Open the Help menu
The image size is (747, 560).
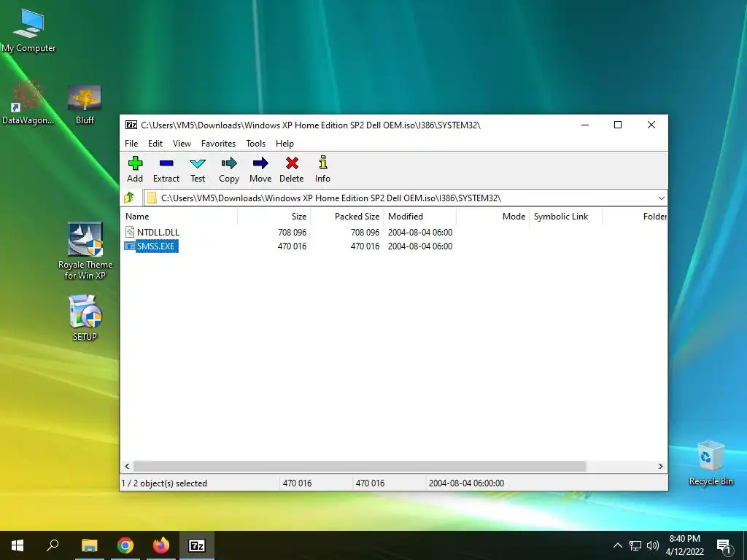tap(285, 144)
